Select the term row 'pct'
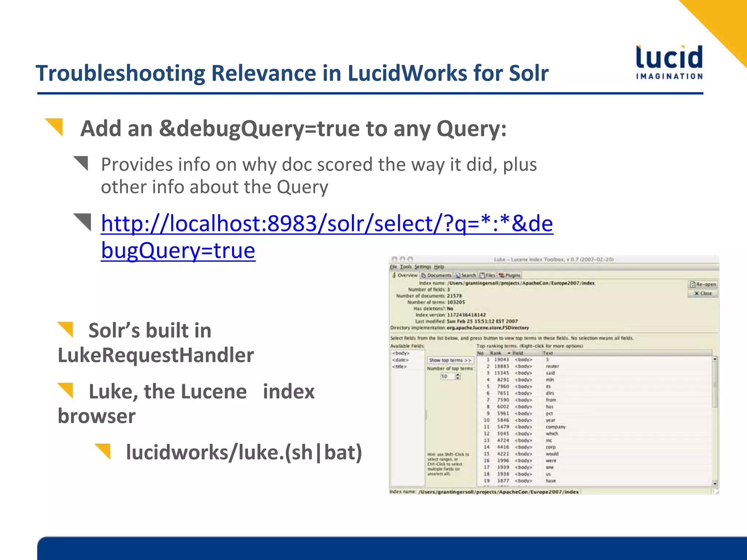747x560 pixels. (595, 413)
